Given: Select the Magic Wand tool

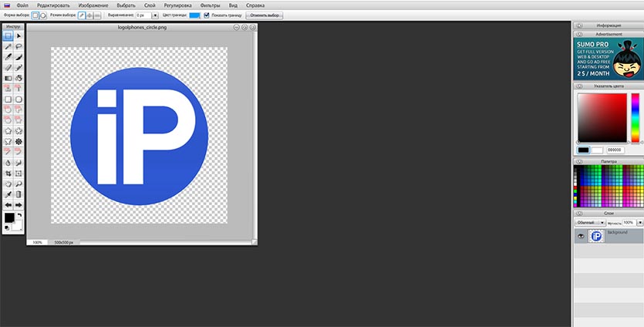Looking at the screenshot, I should [x=8, y=46].
